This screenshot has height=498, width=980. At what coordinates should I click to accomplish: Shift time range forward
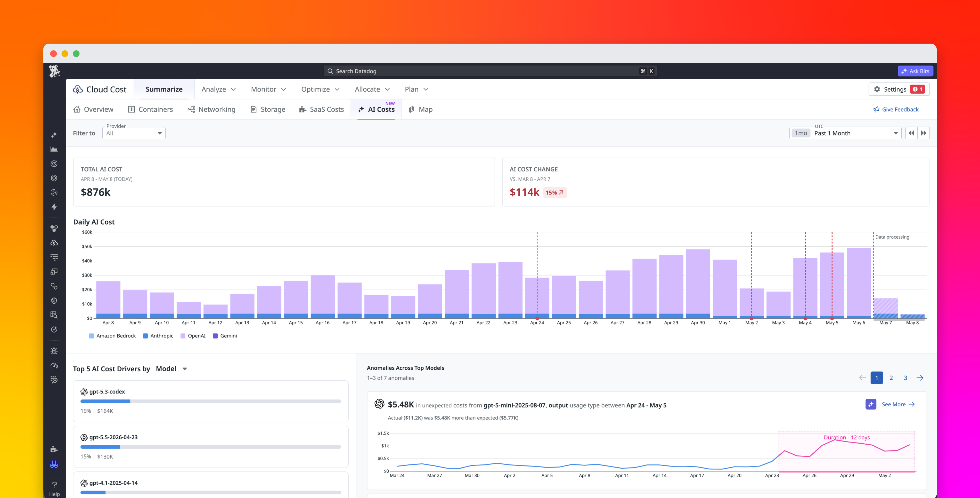924,133
